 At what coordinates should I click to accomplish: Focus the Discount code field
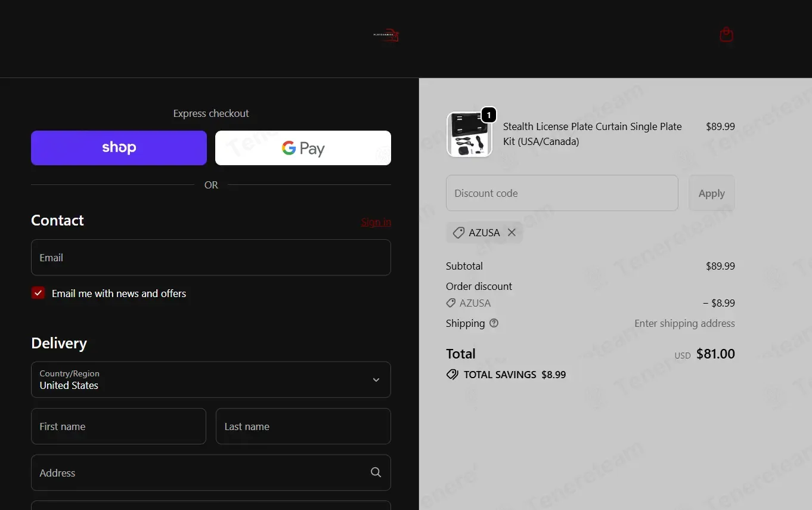tap(562, 193)
